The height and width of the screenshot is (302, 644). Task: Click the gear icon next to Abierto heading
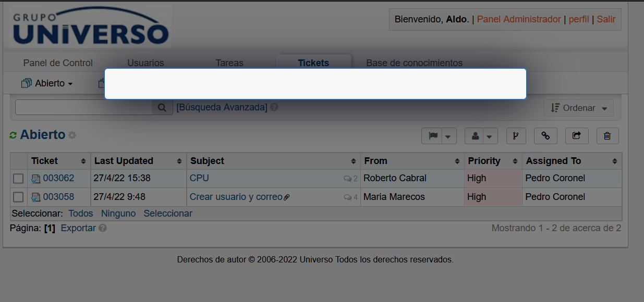point(72,135)
